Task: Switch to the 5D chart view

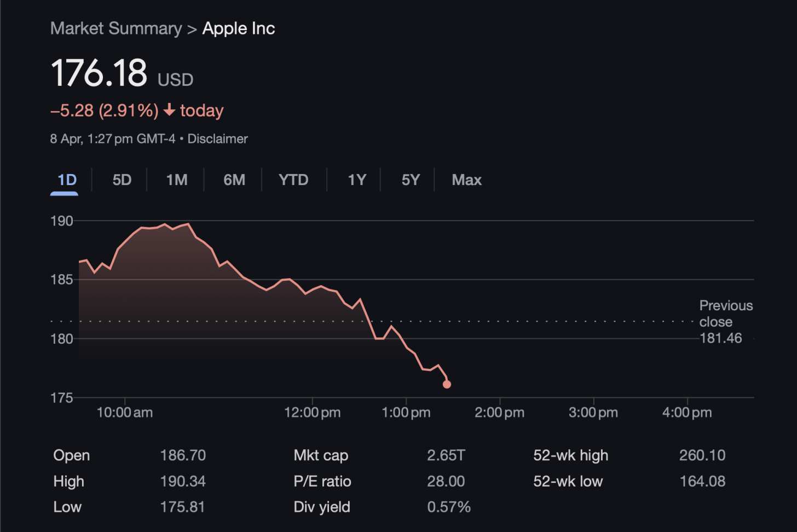Action: pyautogui.click(x=121, y=180)
